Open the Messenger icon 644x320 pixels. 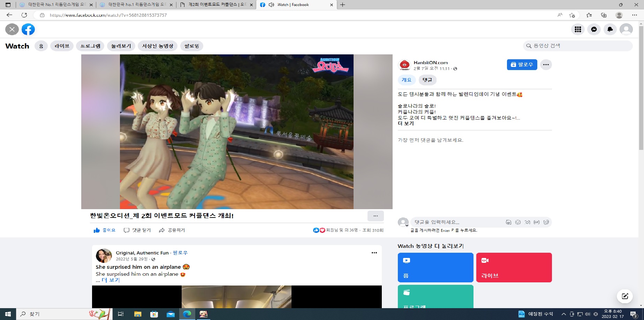pos(594,29)
